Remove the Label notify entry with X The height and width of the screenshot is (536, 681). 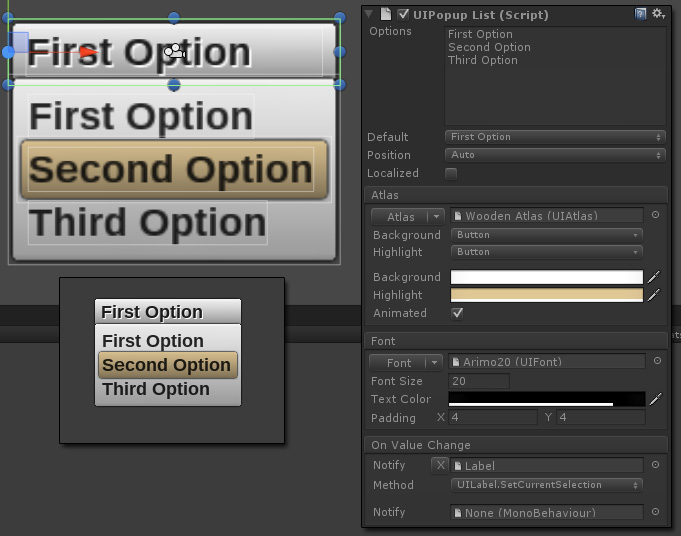440,465
